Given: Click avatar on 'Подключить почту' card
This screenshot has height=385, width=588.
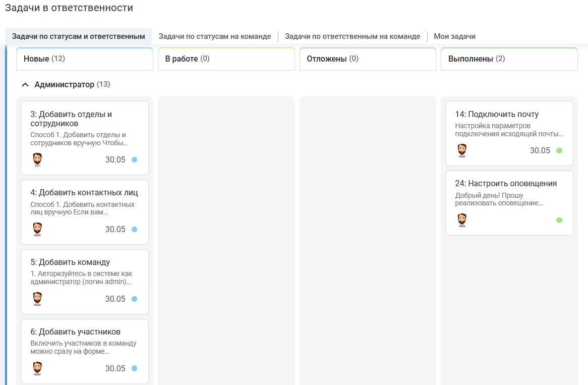Looking at the screenshot, I should [462, 150].
